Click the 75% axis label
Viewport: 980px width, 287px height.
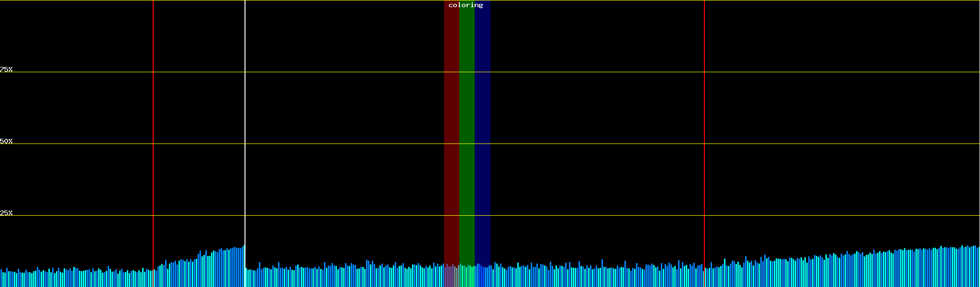[x=6, y=69]
